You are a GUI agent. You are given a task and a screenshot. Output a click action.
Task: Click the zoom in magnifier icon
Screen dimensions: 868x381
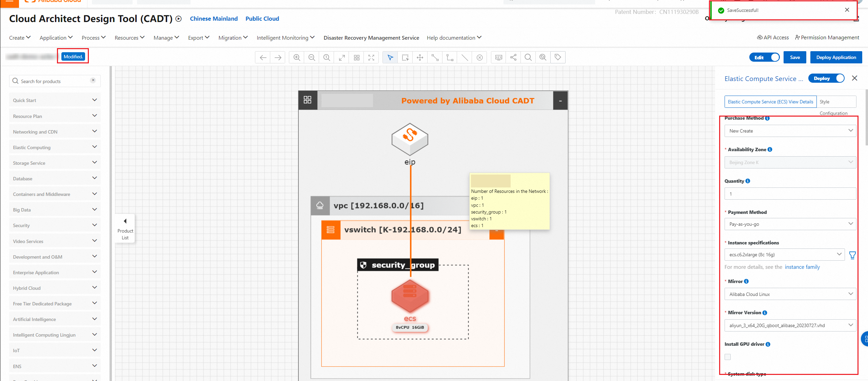(297, 58)
